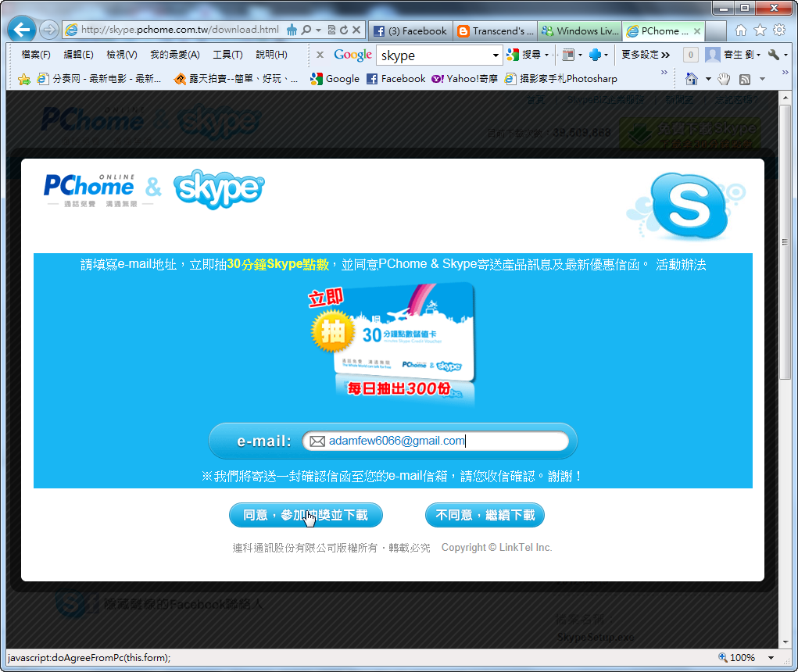Open the 活動辦法 link
Image resolution: width=798 pixels, height=672 pixels.
[681, 265]
